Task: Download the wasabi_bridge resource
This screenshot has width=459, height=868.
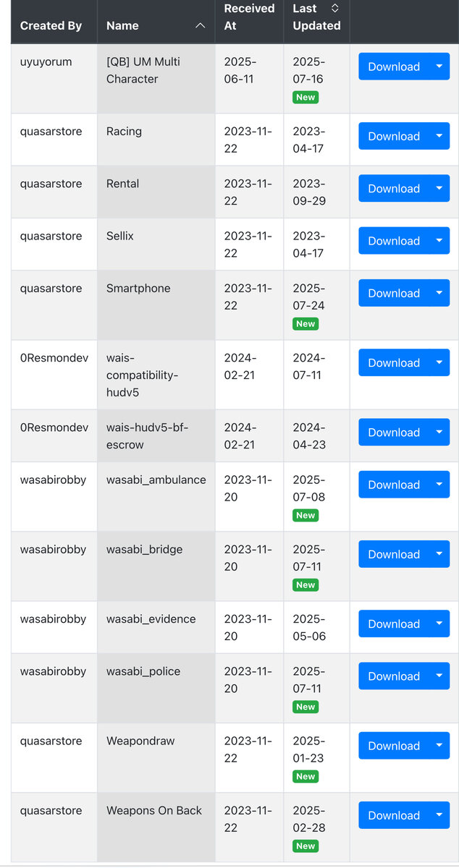Action: click(394, 554)
